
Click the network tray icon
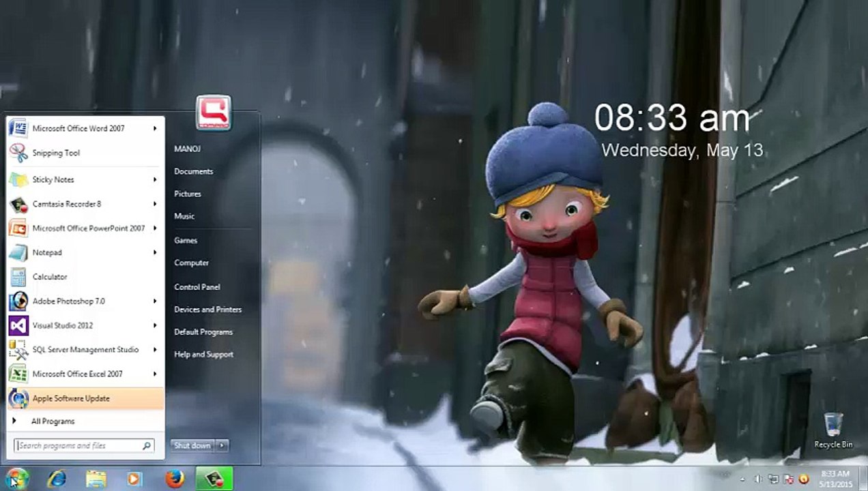[773, 479]
